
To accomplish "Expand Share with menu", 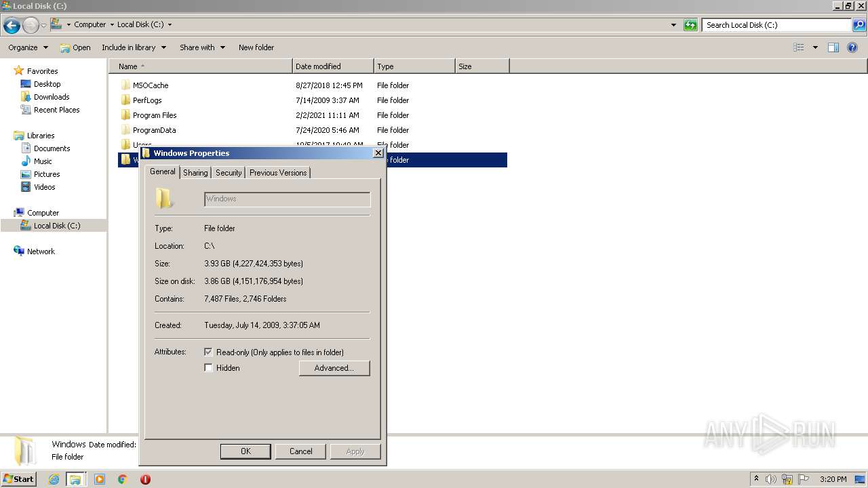I will click(202, 47).
